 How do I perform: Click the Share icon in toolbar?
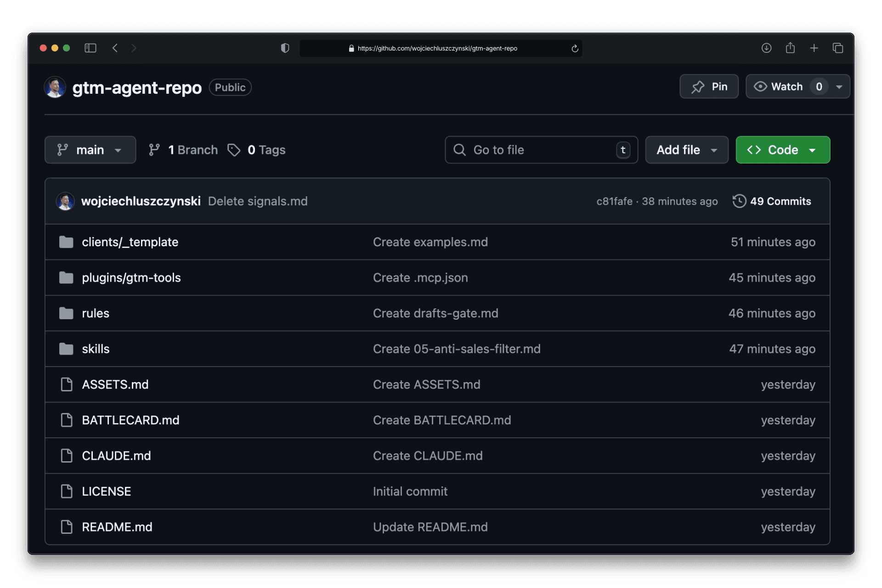790,48
